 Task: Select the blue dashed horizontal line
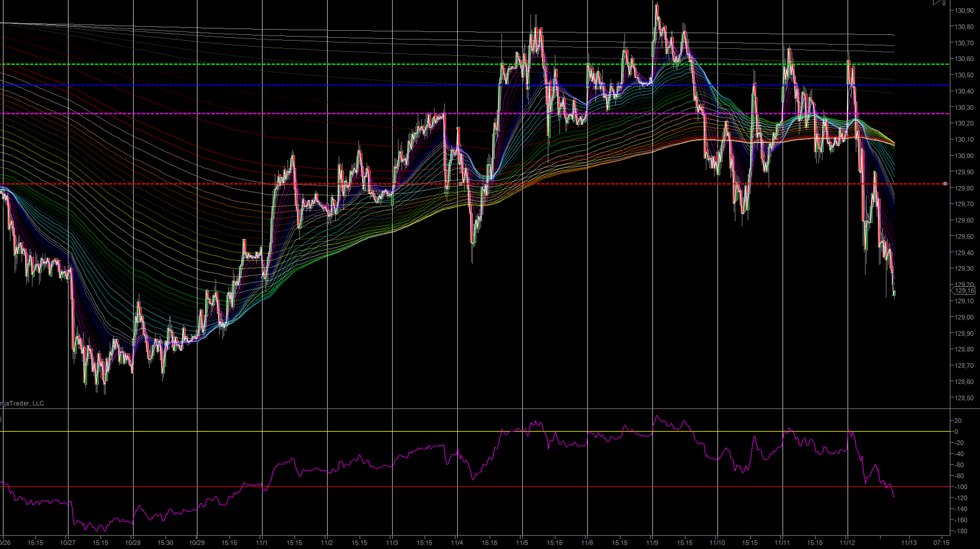(x=475, y=85)
